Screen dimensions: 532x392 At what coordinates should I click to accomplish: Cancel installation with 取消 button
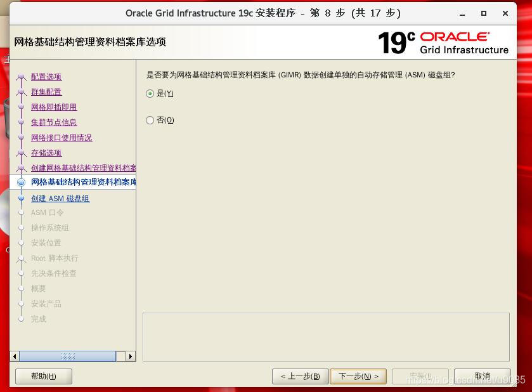tap(482, 376)
